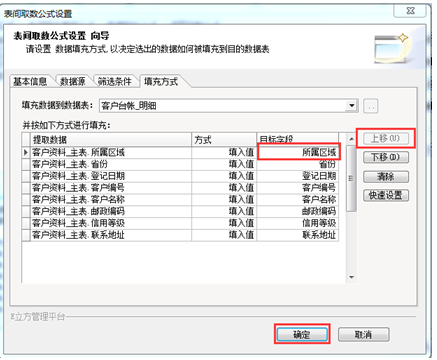This screenshot has height=360, width=437.
Task: Click the 方式 column header
Action: coord(224,139)
